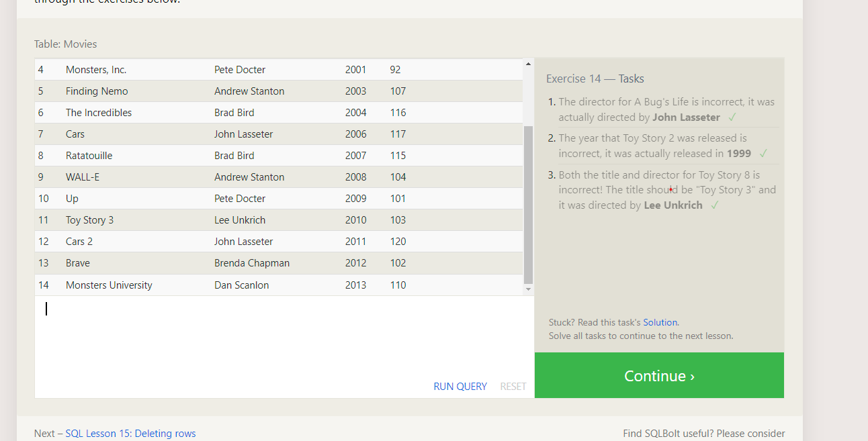
Task: Select the 'Finding Nemo' title cell
Action: click(x=97, y=91)
